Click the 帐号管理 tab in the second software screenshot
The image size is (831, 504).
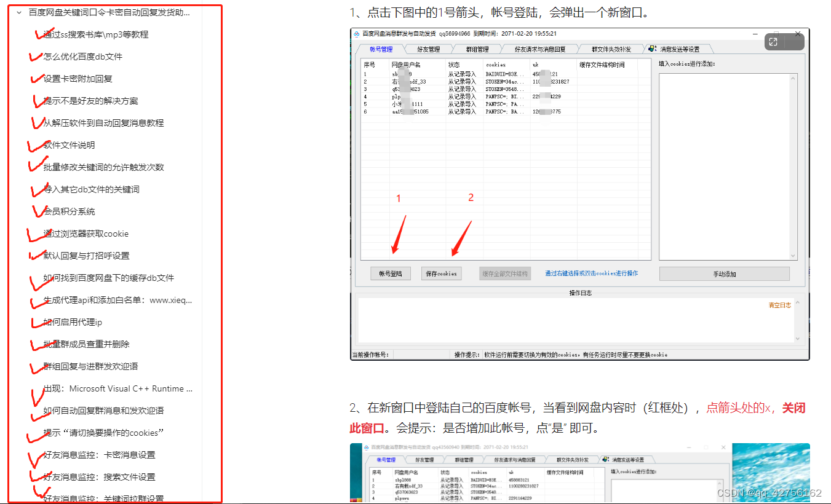click(x=386, y=460)
